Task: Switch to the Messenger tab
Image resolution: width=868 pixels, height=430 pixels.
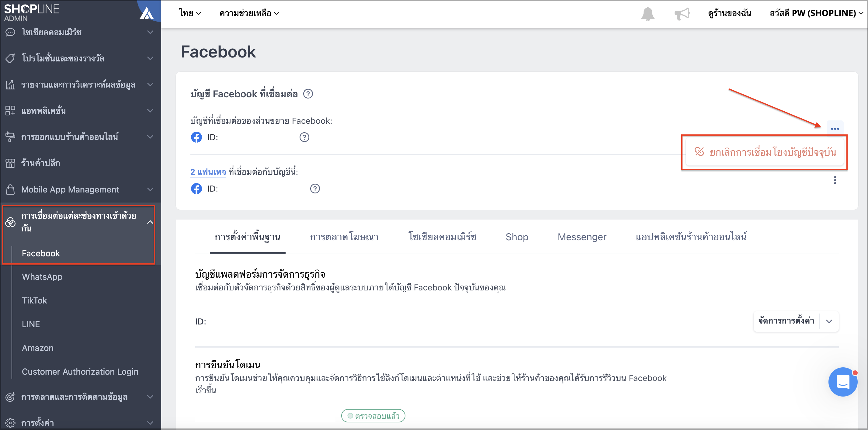Action: coord(582,237)
